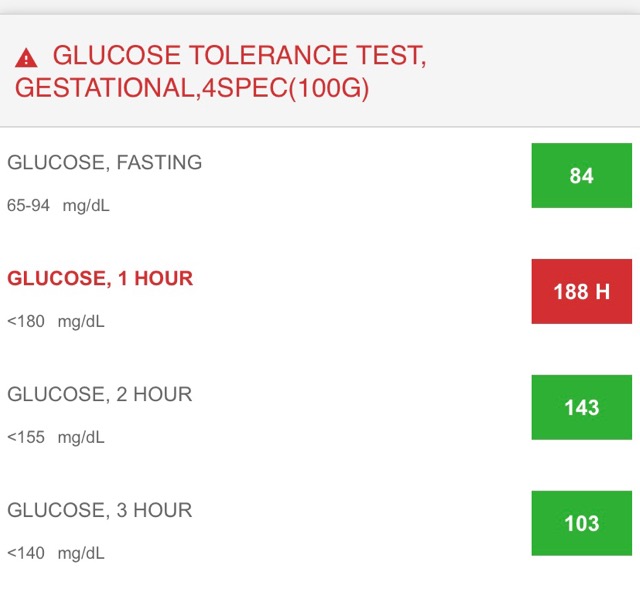Select the GLUCOSE TOLERANCE TEST title line
This screenshot has height=589, width=640.
click(240, 56)
